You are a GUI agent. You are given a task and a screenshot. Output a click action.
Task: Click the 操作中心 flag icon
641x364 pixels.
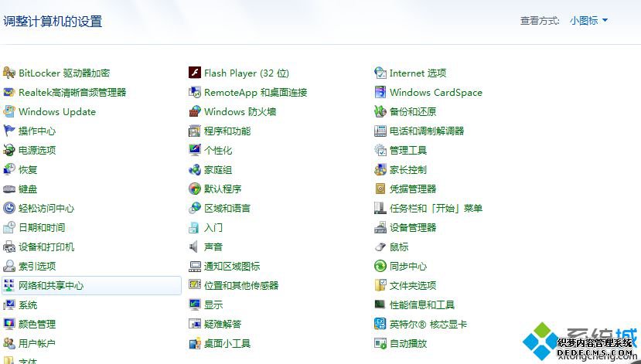point(9,131)
